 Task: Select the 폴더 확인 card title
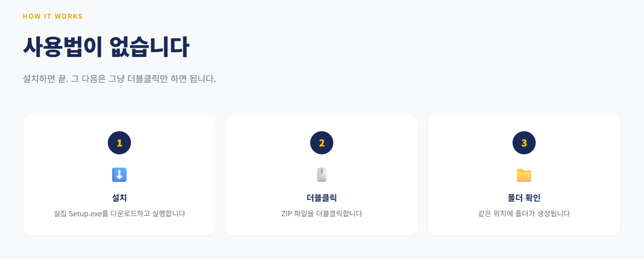524,198
